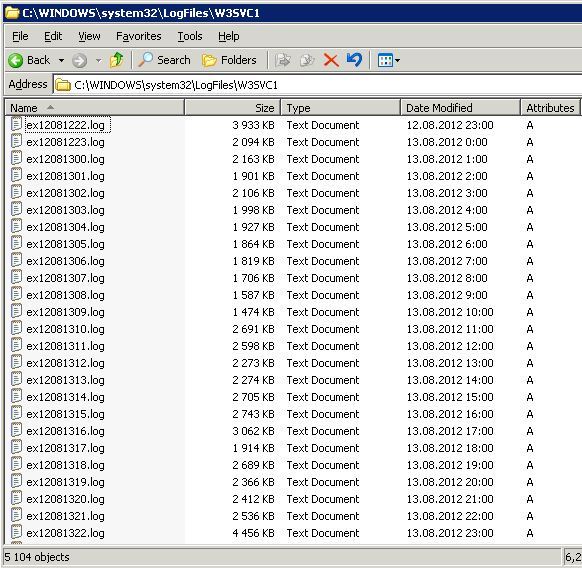Image resolution: width=582 pixels, height=568 pixels.
Task: Open the Views icon menu
Action: pos(388,60)
